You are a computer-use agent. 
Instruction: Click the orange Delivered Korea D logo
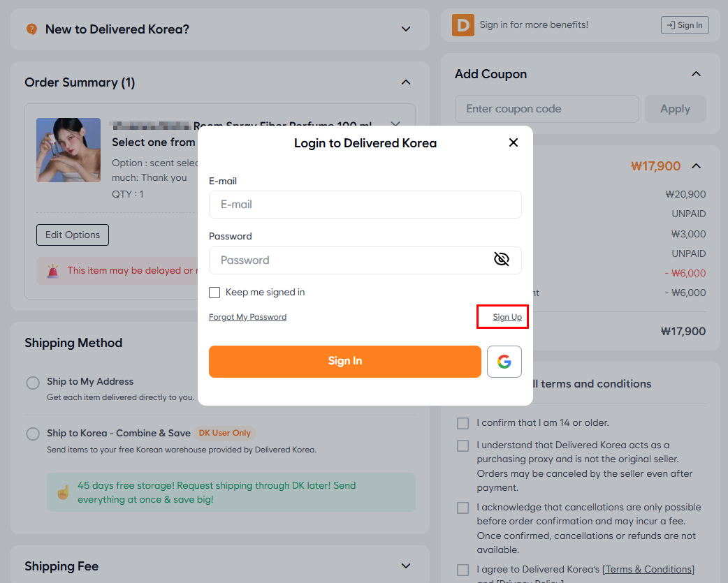tap(463, 25)
